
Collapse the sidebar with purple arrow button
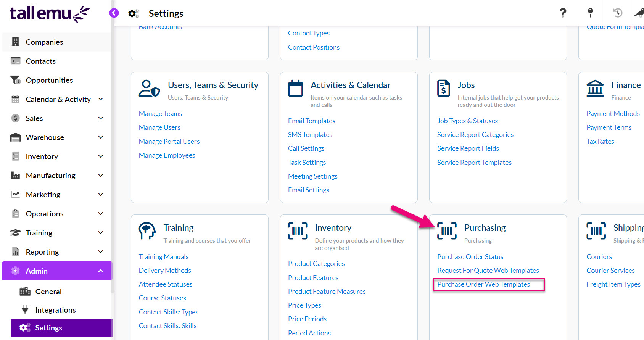(x=114, y=13)
